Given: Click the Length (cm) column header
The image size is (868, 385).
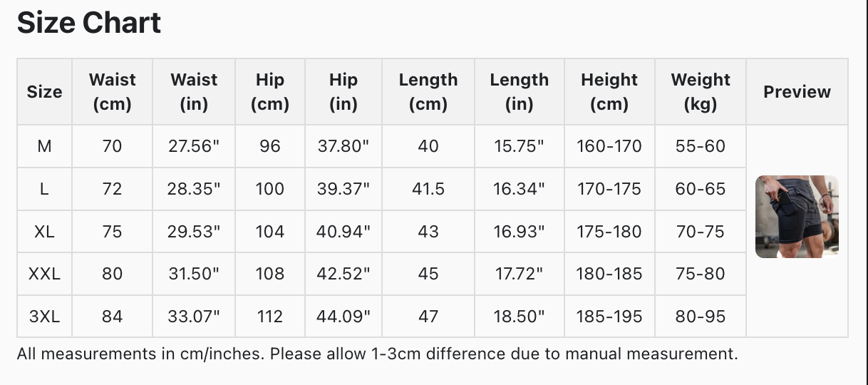Looking at the screenshot, I should (428, 92).
